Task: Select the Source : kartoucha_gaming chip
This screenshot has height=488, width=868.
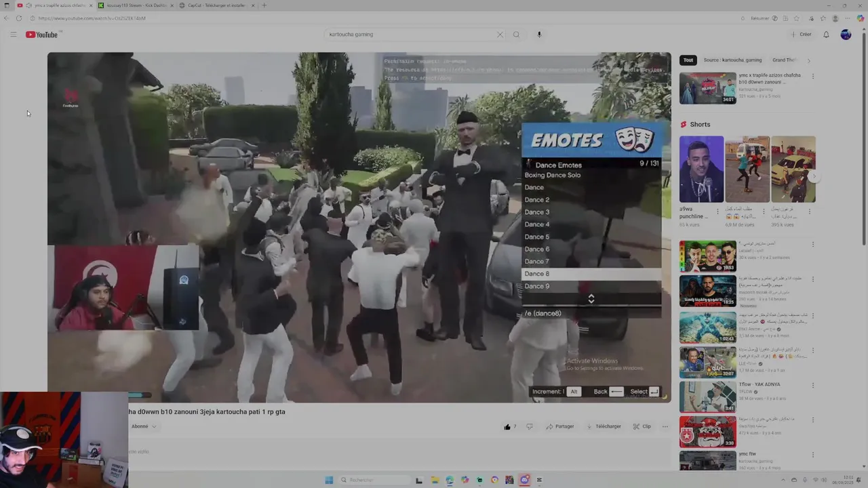Action: (x=732, y=60)
